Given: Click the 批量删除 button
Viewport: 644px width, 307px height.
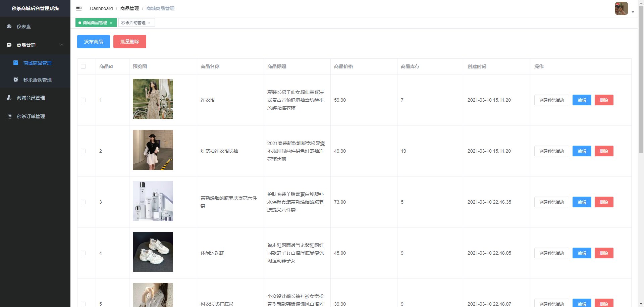Looking at the screenshot, I should pos(130,42).
